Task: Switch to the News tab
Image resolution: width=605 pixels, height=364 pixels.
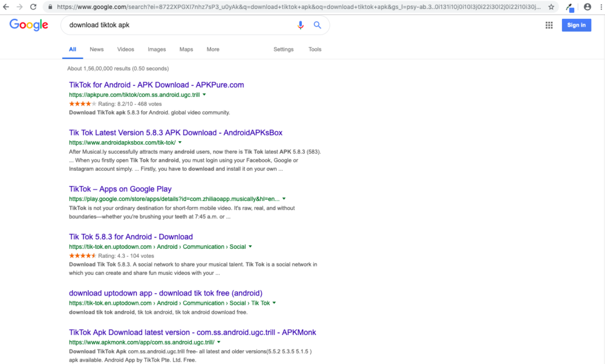Action: pyautogui.click(x=96, y=50)
